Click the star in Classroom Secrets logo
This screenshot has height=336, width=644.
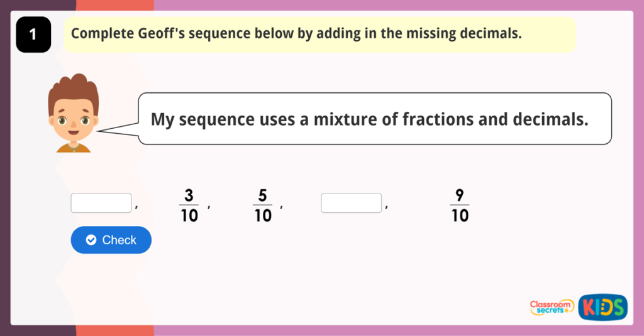click(x=565, y=310)
